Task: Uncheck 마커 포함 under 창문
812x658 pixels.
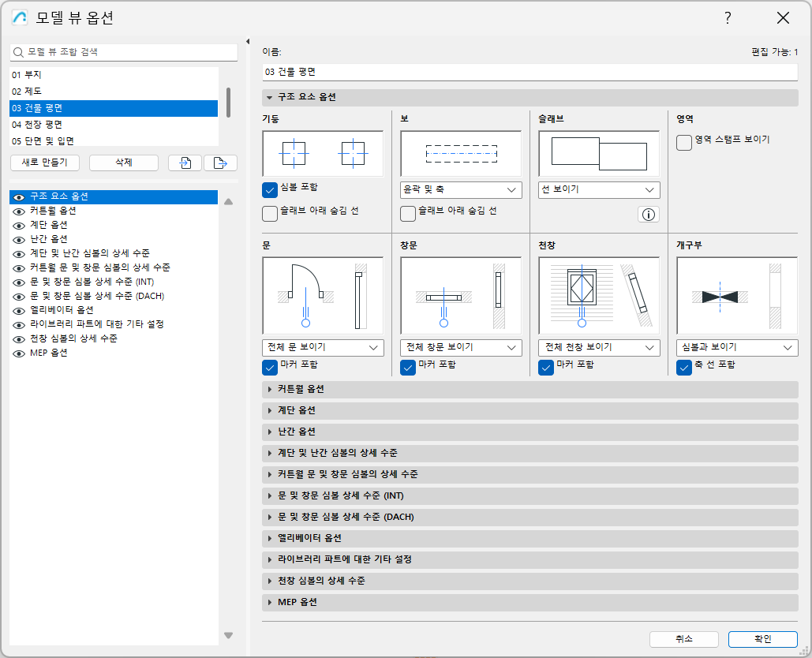Action: click(408, 367)
